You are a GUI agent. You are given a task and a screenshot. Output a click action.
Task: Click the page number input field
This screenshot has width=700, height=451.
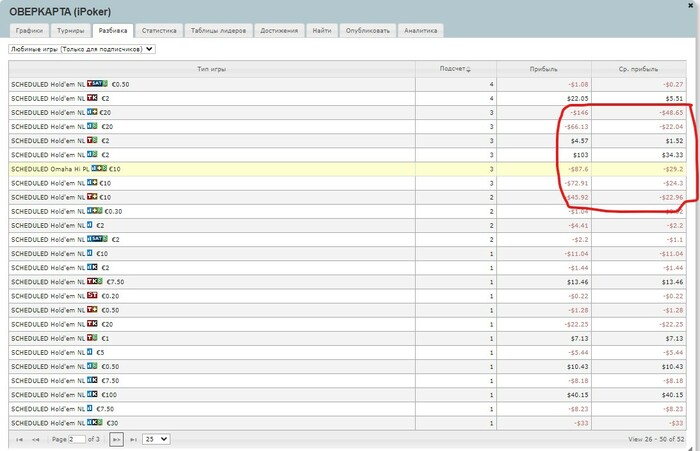(x=77, y=439)
